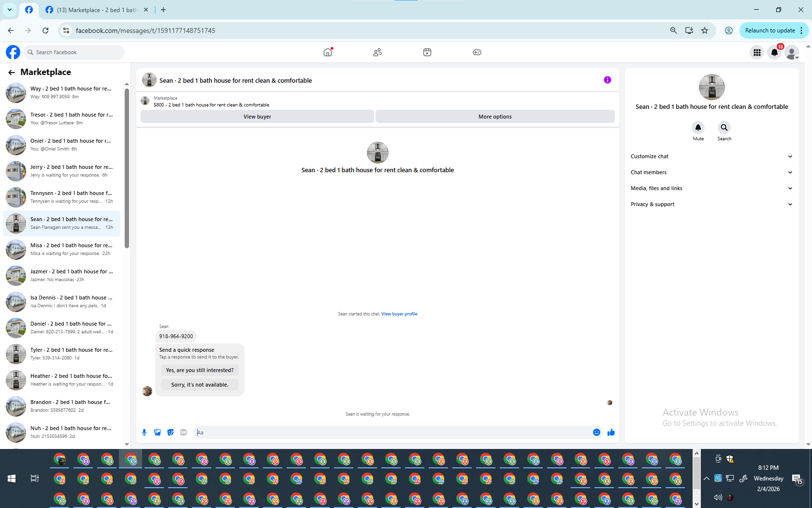The width and height of the screenshot is (812, 508).
Task: Choose a GIF icon in composer
Action: click(183, 432)
